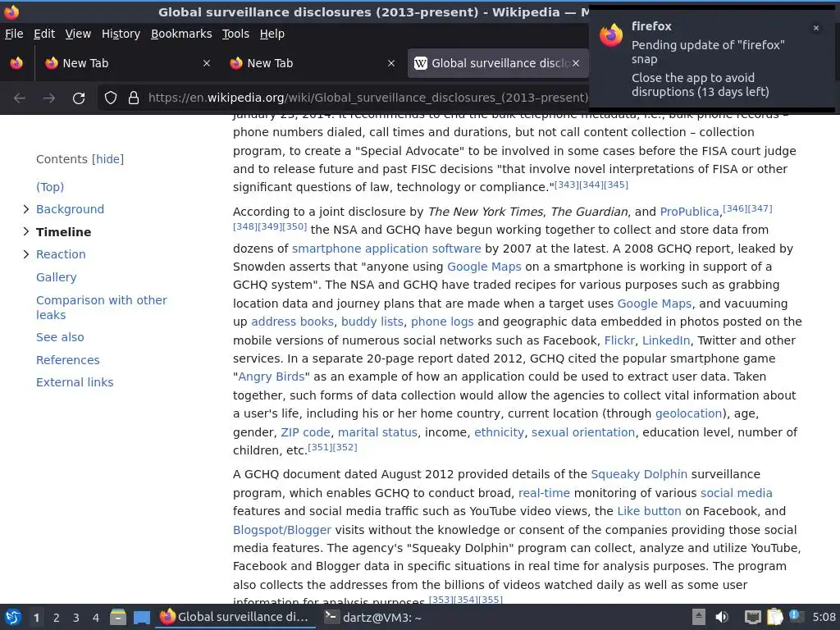Viewport: 840px width, 630px height.
Task: Open the File menu
Action: (x=14, y=34)
